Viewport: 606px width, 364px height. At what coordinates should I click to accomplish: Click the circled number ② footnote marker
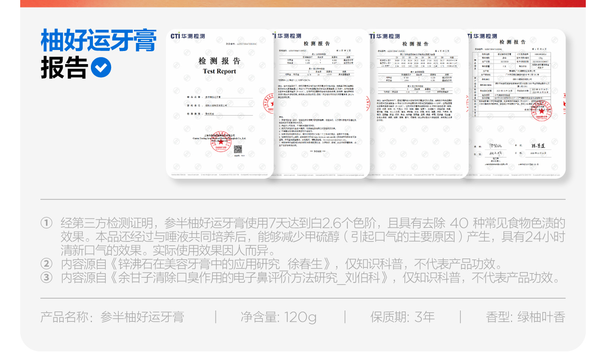click(46, 264)
